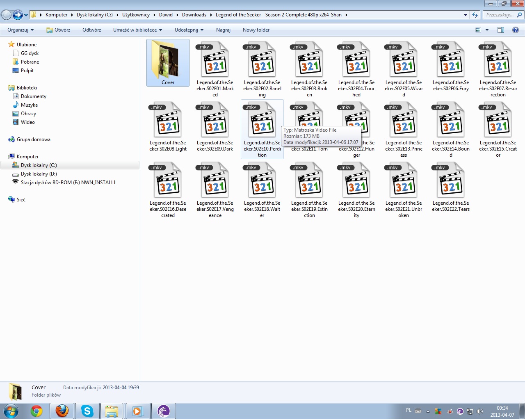Viewport: 525px width, 420px height.
Task: Click the Forward navigation button
Action: tap(17, 15)
